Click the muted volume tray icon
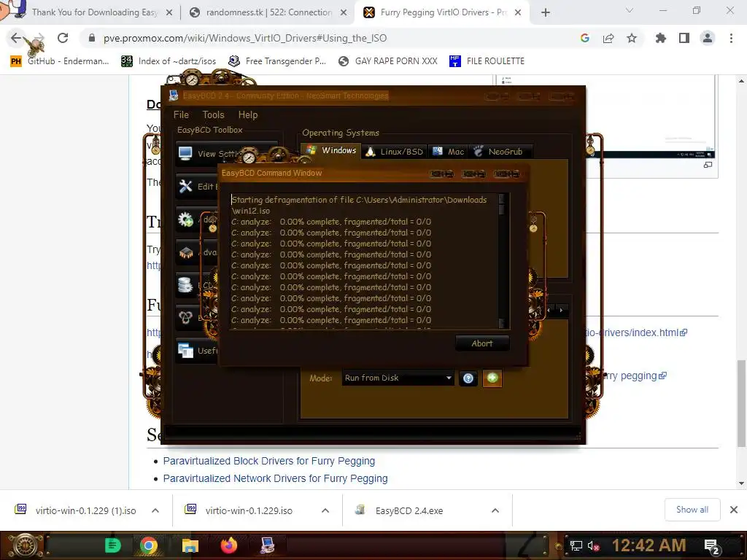Screen dimensions: 747x560 click(x=594, y=545)
